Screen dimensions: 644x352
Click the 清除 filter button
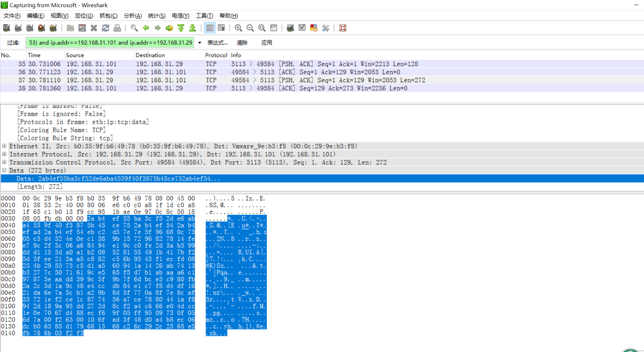242,43
